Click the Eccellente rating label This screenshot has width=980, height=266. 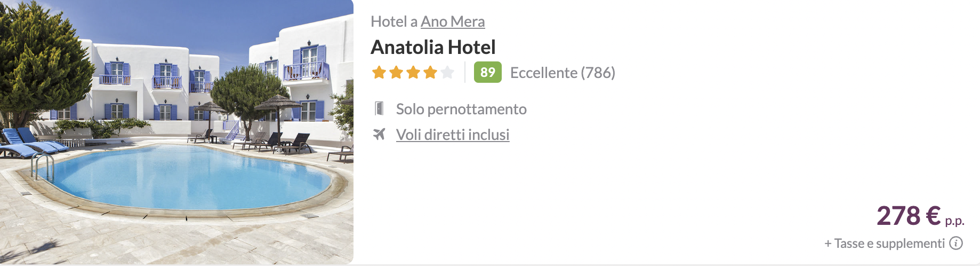point(544,73)
